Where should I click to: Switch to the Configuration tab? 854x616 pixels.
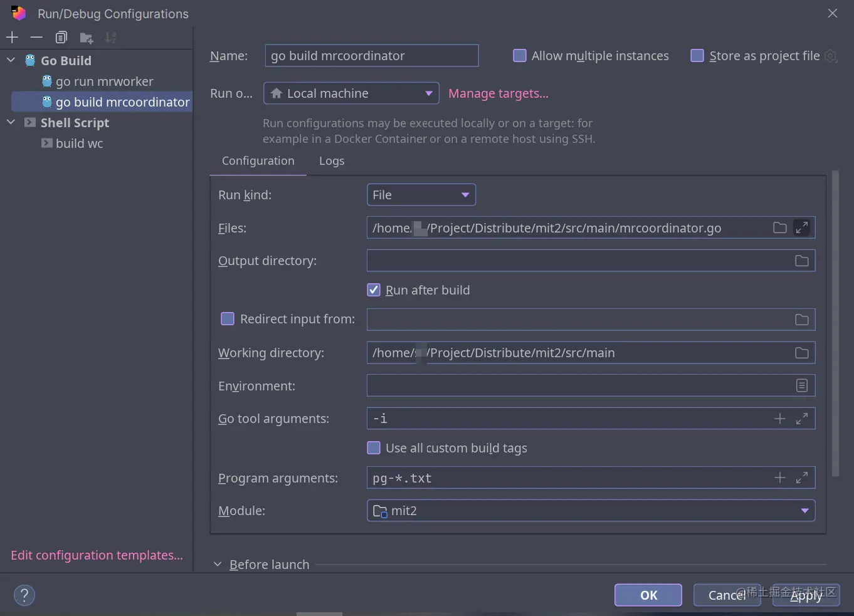pos(258,161)
